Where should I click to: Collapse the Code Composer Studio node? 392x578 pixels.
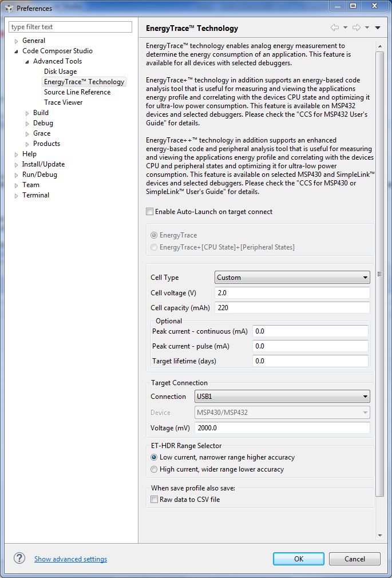(x=16, y=52)
